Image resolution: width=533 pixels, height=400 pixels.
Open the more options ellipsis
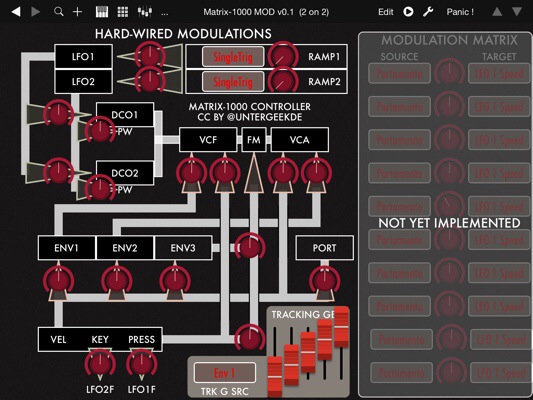point(165,14)
